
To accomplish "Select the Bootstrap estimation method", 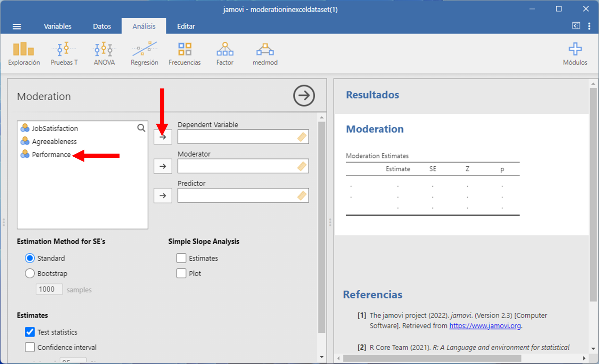I will tap(30, 273).
